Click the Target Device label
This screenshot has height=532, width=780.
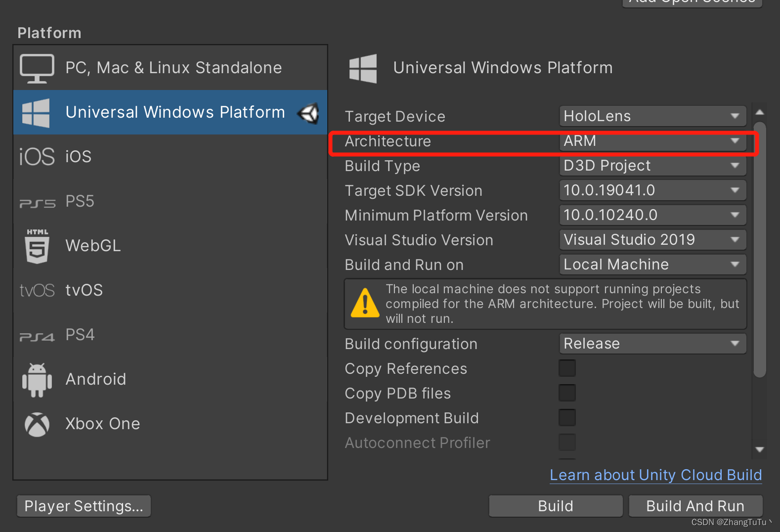(x=395, y=117)
